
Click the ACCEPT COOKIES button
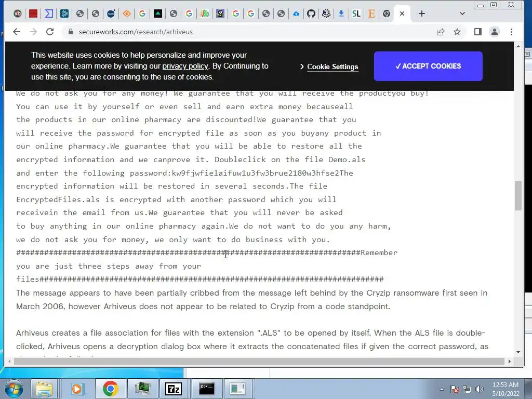click(428, 66)
